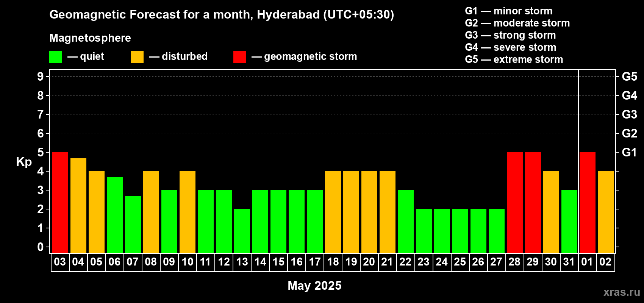644x303 pixels.
Task: Select the red bar for day 29
Action: pos(533,203)
